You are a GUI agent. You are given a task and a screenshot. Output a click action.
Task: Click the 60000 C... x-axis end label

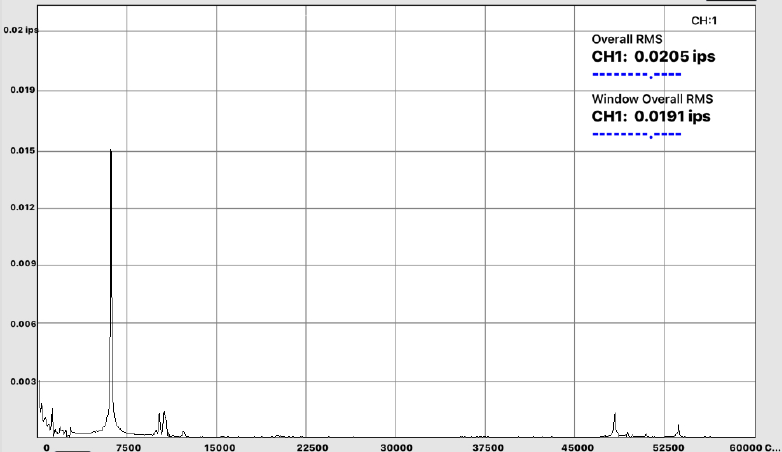pos(755,446)
